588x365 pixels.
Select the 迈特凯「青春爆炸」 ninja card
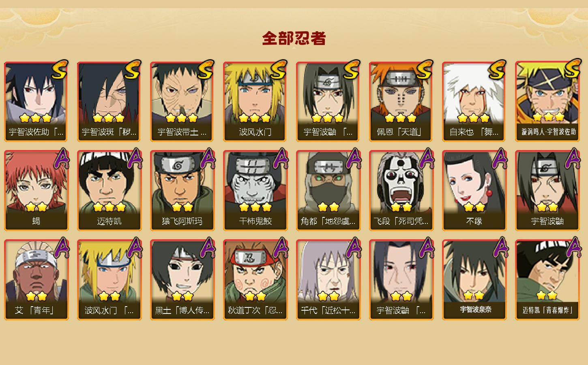547,280
